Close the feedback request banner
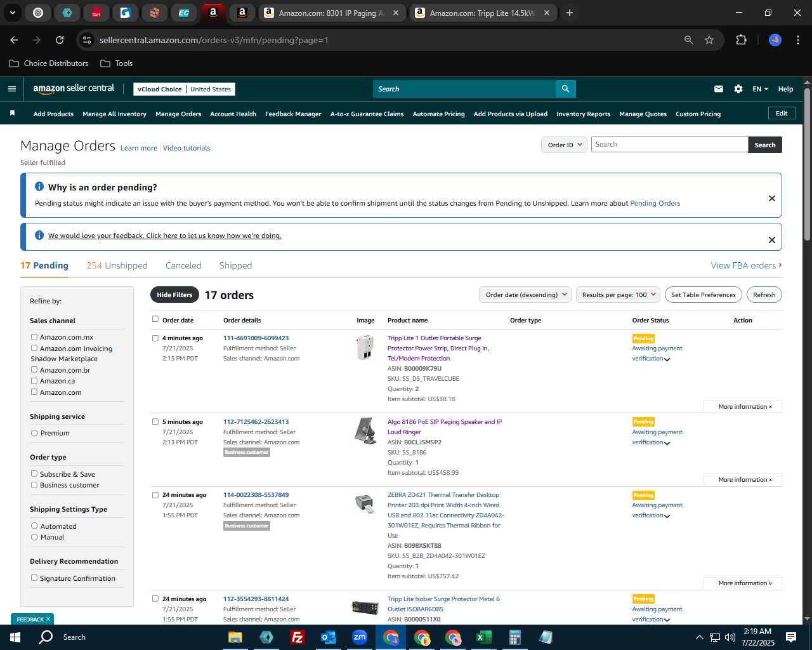The height and width of the screenshot is (650, 812). point(772,239)
